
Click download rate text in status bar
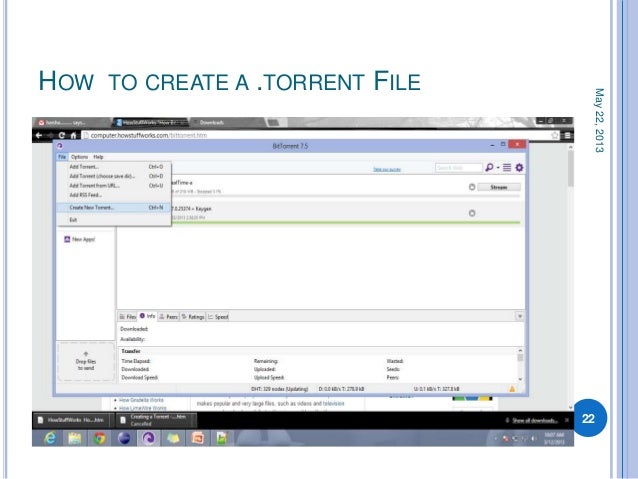point(341,389)
